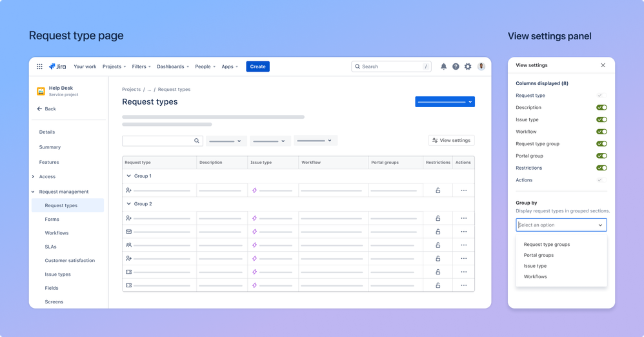Image resolution: width=644 pixels, height=337 pixels.
Task: Click the two-people request type icon
Action: (x=128, y=245)
